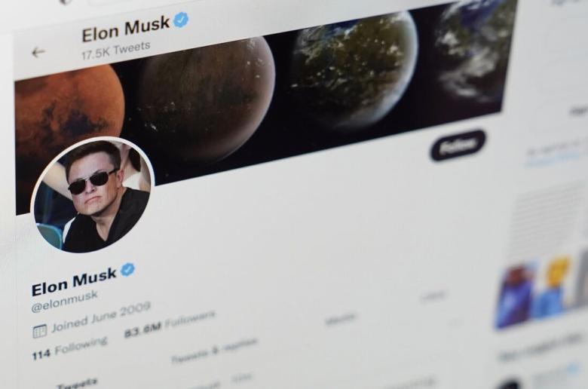Viewport: 588px width, 389px height.
Task: Open the blue image thumbnail in right sidebar
Action: pyautogui.click(x=516, y=296)
